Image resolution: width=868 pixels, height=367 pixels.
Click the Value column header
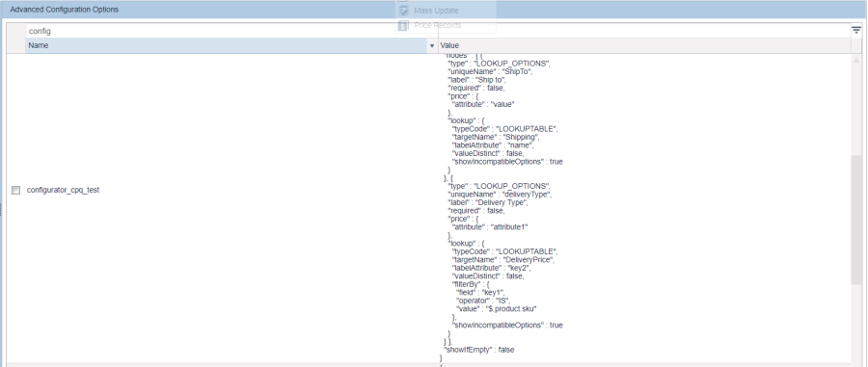(645, 46)
